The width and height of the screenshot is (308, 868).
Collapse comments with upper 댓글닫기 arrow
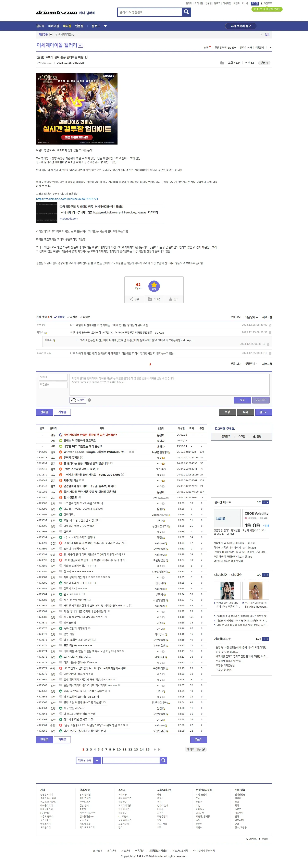tap(251, 317)
